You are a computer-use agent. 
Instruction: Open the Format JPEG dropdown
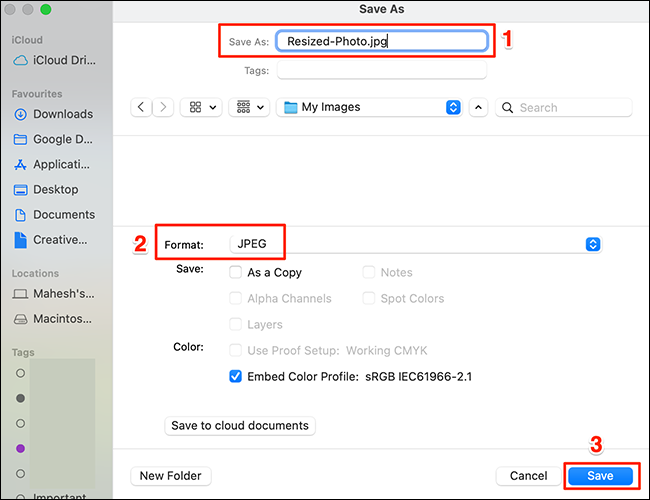click(x=592, y=244)
